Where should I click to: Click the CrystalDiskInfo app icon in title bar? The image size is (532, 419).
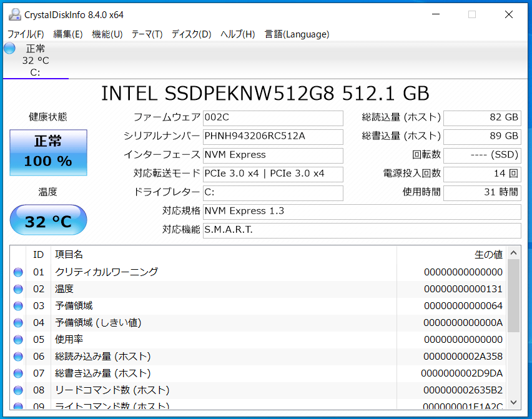click(14, 14)
